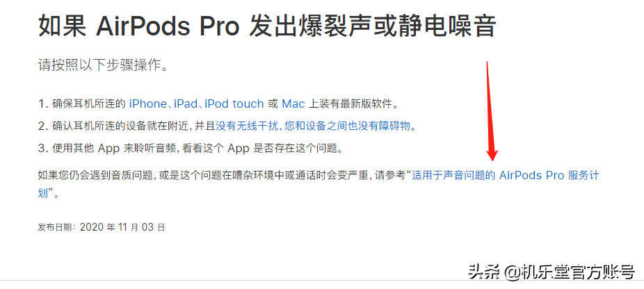Click the step 2 text 确认耳机所连的设备就在附近

pyautogui.click(x=122, y=126)
